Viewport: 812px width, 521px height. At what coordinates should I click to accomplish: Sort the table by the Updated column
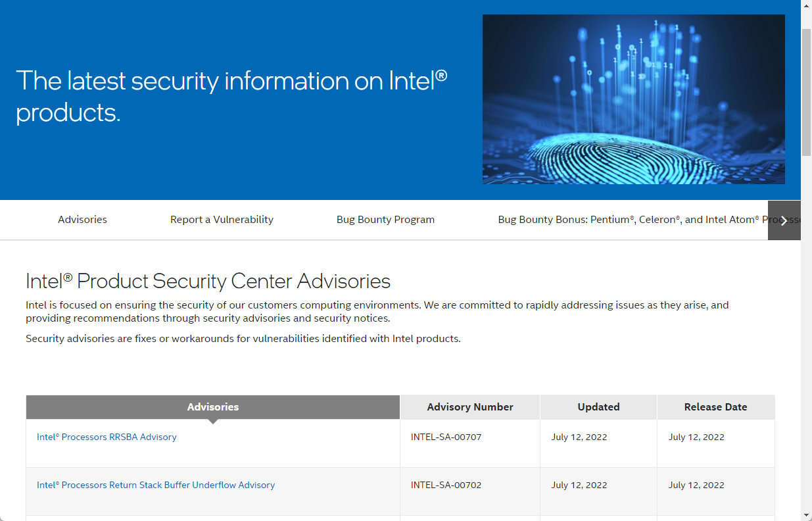(x=598, y=407)
